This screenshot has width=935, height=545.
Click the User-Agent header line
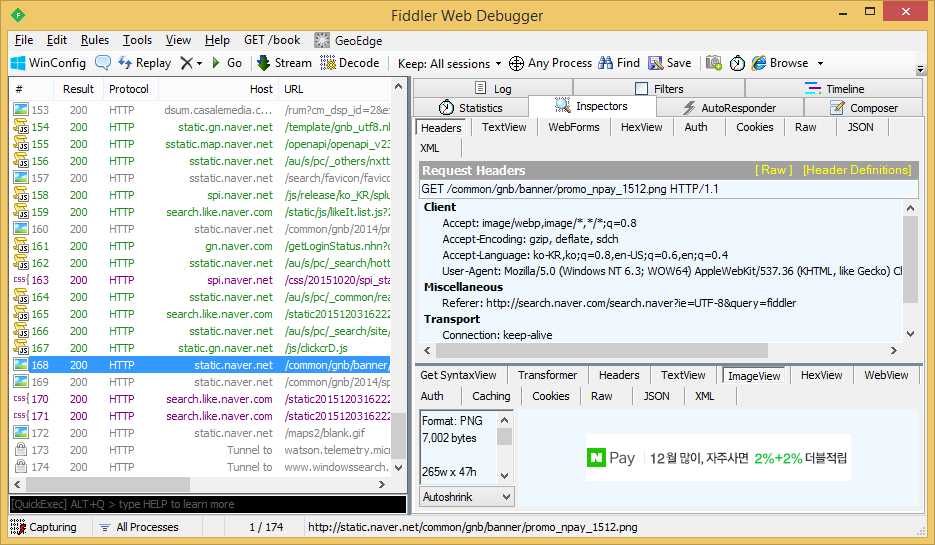point(671,271)
